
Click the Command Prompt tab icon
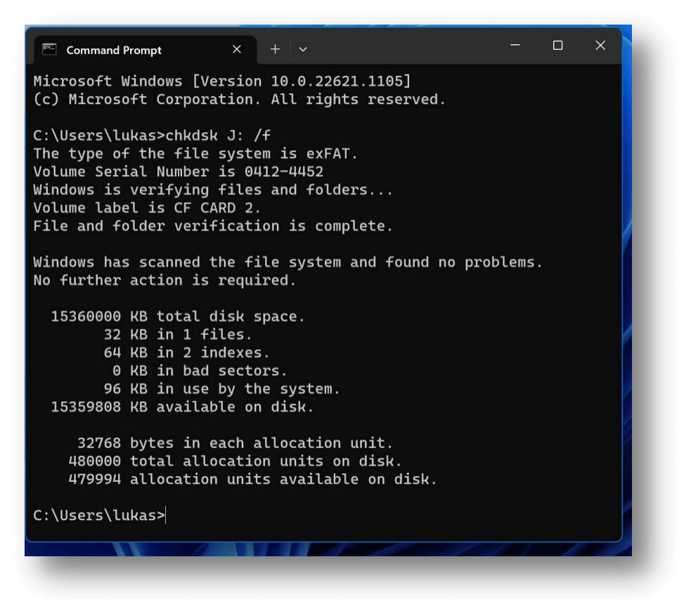49,49
